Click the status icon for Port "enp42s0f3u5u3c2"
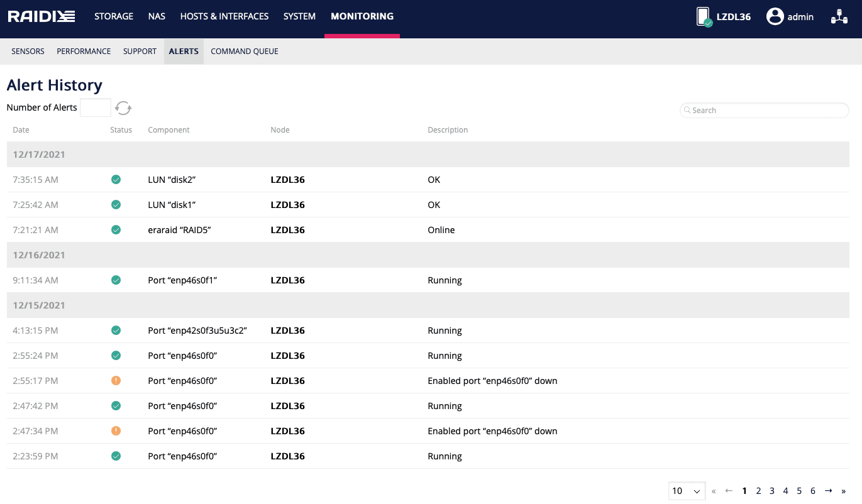Screen dimensions: 862x504 116,331
